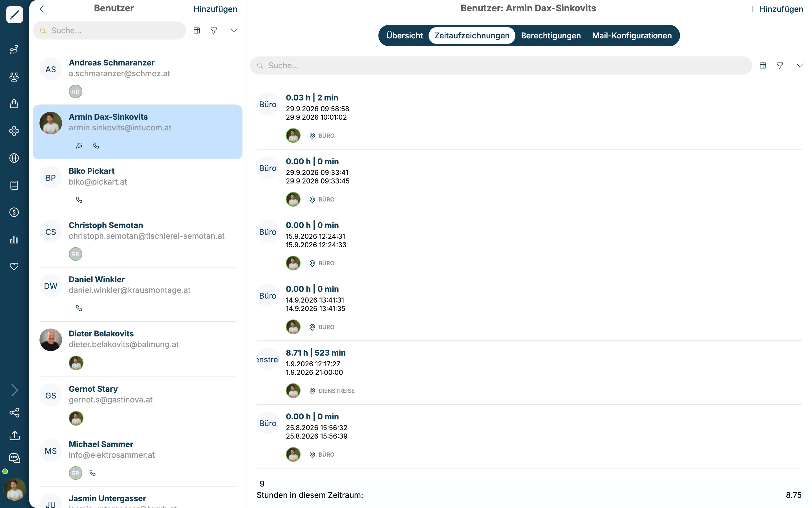The height and width of the screenshot is (508, 812).
Task: Select the Armin Dax-Sinkovits user row
Action: (138, 132)
